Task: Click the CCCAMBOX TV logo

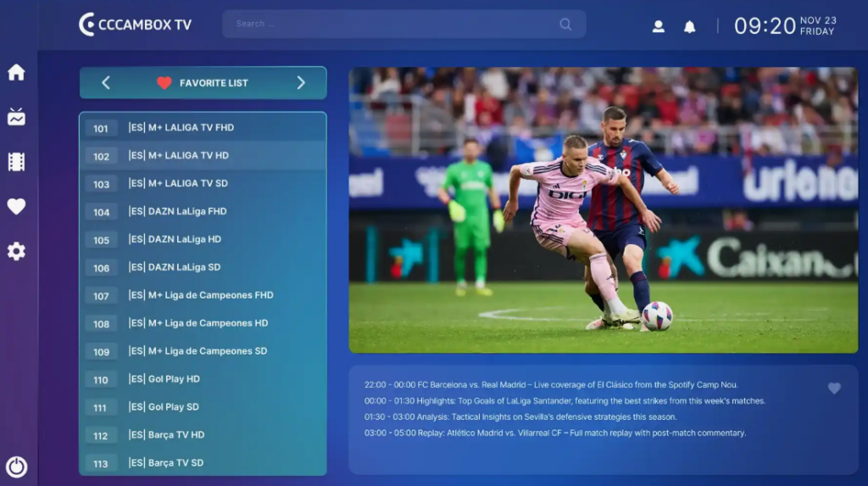Action: pyautogui.click(x=135, y=25)
